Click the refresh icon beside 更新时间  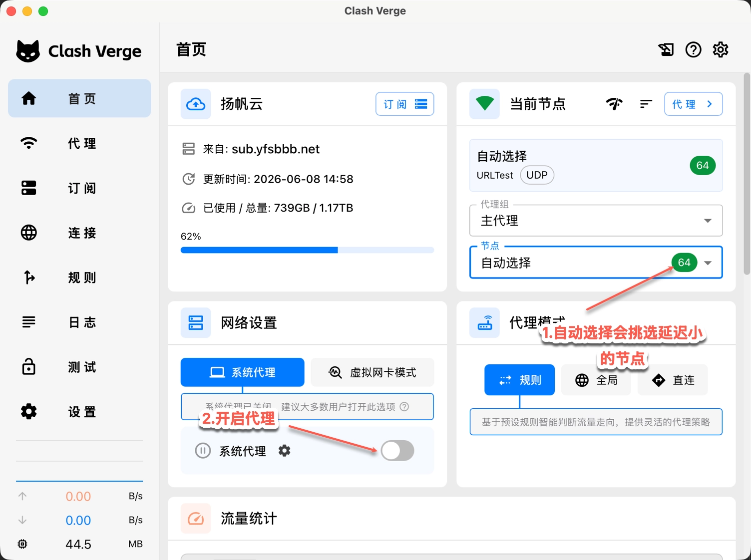coord(188,179)
